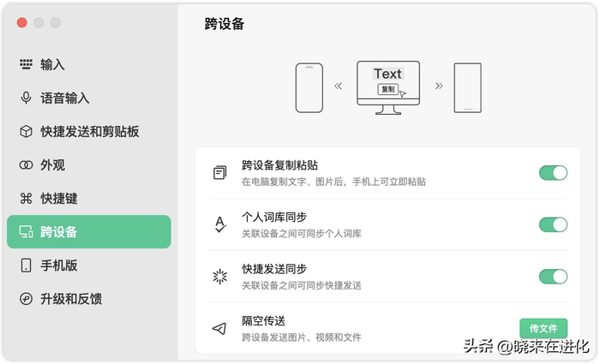Viewport: 600px width, 364px height.
Task: Turn off the 个人词库同步 switch
Action: click(553, 224)
